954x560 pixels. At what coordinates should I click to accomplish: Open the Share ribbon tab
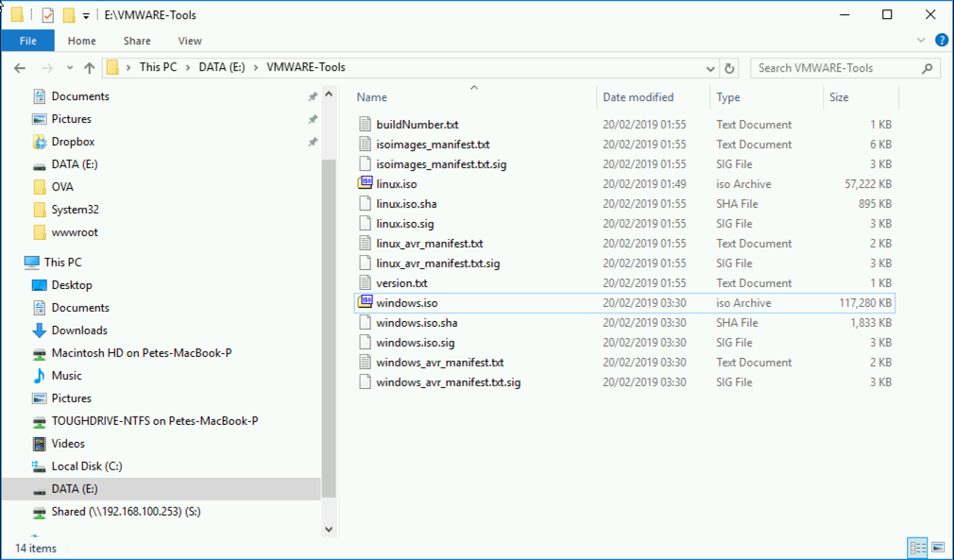point(137,41)
